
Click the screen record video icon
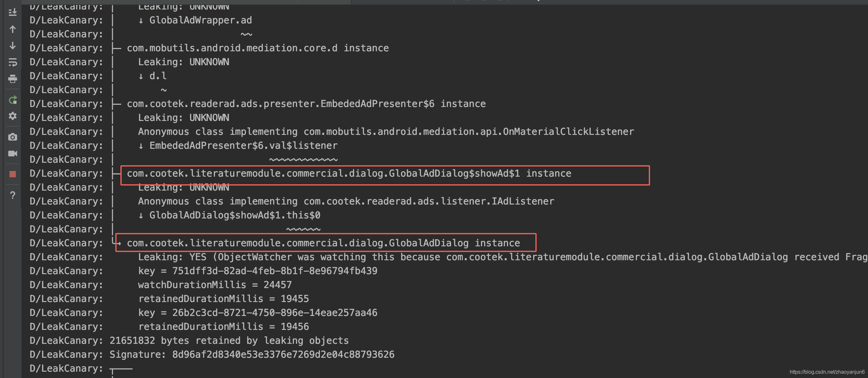[12, 154]
